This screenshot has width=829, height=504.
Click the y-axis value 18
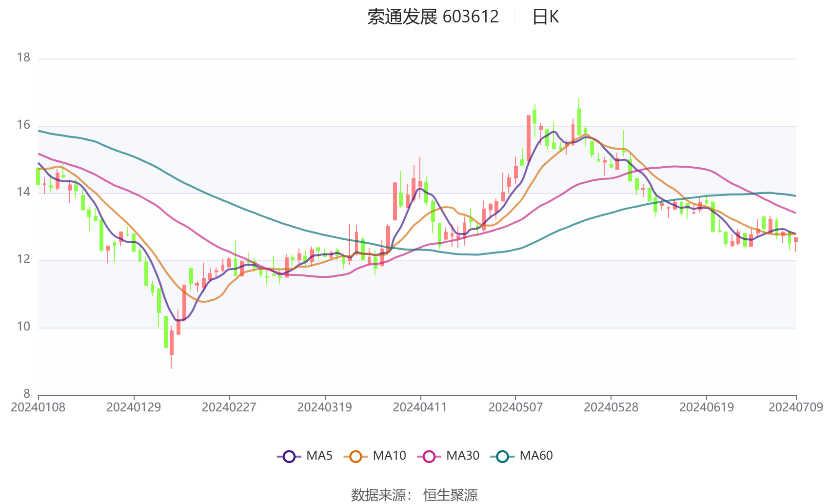pyautogui.click(x=23, y=58)
